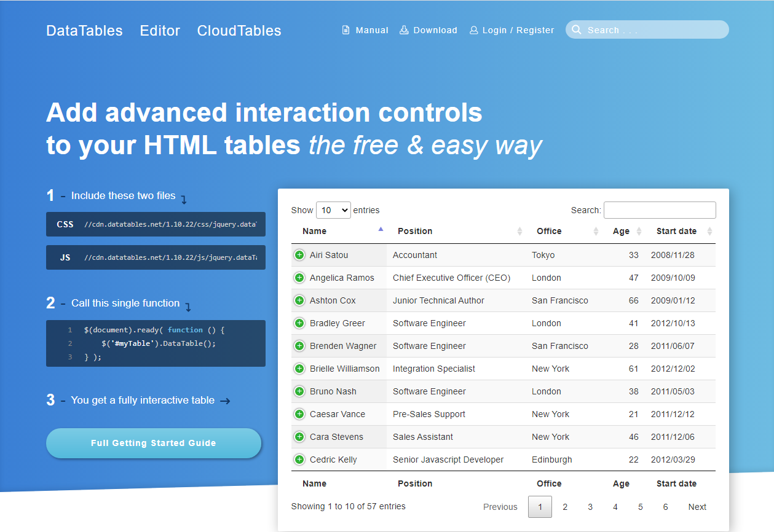Select pagination page 5
Screen dimensions: 774x532
tap(641, 507)
